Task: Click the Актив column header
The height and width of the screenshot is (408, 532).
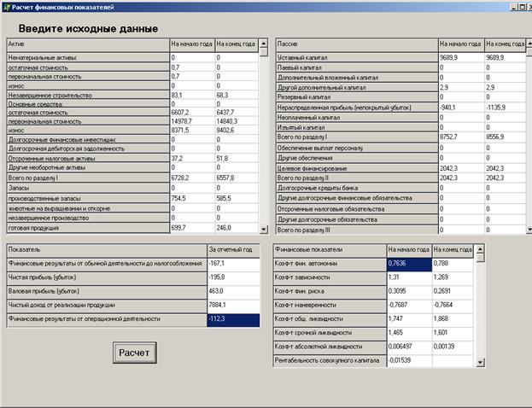Action: [x=87, y=43]
